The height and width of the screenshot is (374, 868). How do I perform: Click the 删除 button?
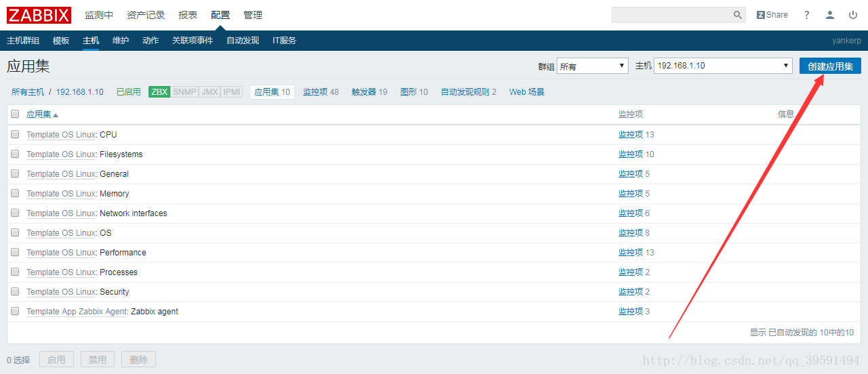(x=139, y=360)
